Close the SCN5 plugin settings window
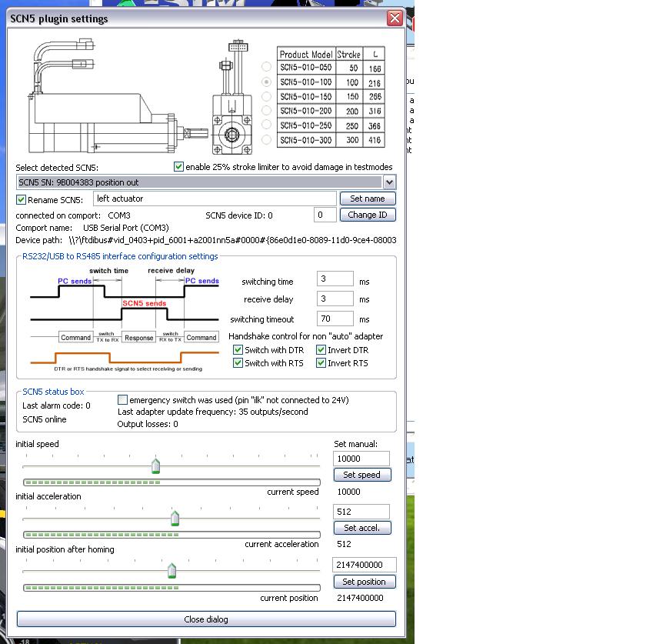This screenshot has width=646, height=644. (x=395, y=18)
